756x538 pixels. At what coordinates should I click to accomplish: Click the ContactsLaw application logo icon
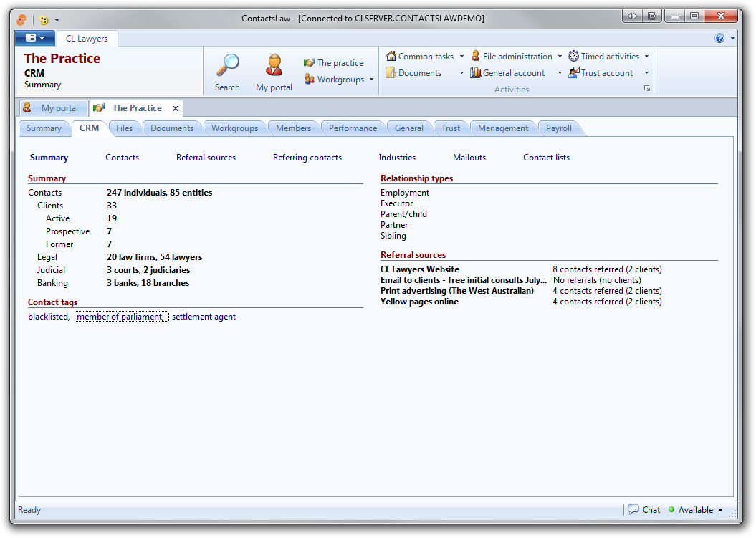click(21, 20)
